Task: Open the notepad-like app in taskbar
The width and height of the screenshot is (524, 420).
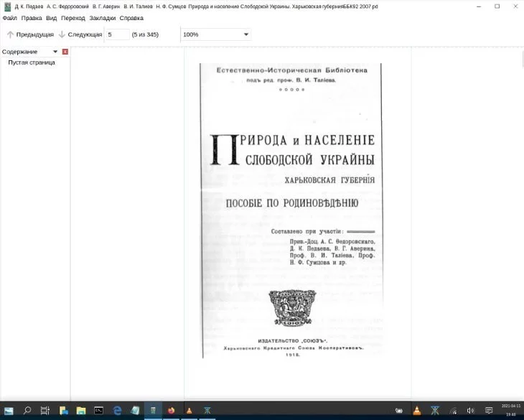Action: click(135, 411)
